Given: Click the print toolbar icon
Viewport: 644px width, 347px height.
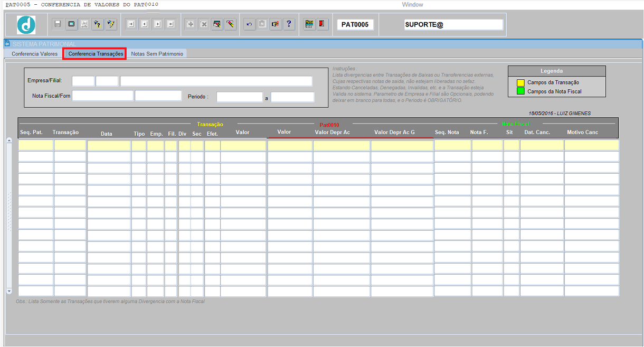Looking at the screenshot, I should pyautogui.click(x=84, y=24).
